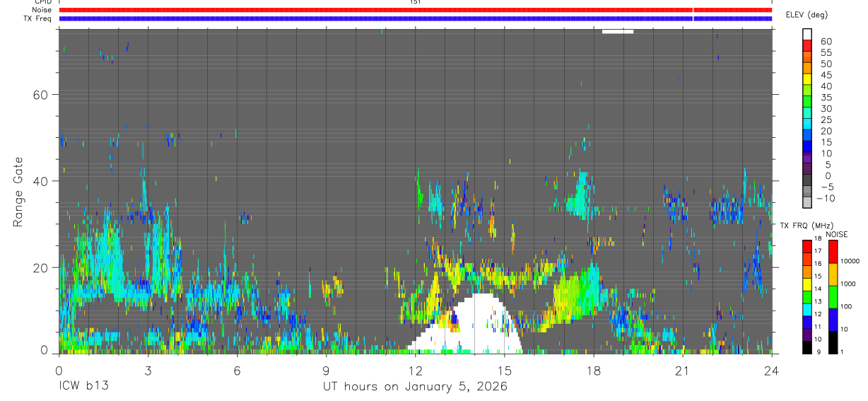The height and width of the screenshot is (401, 868).
Task: Click the '13' label on TX FRQ scale
Action: (x=819, y=301)
